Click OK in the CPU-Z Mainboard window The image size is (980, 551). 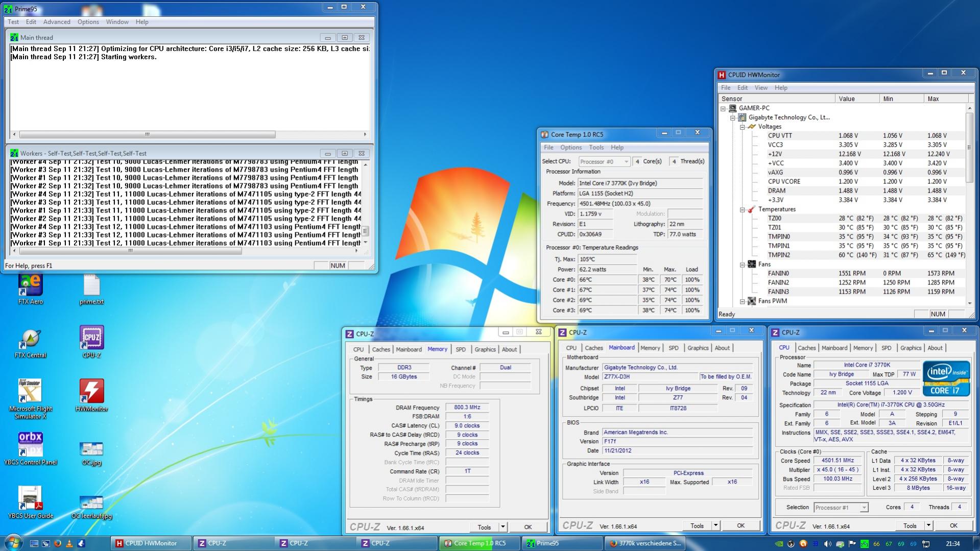click(x=740, y=525)
